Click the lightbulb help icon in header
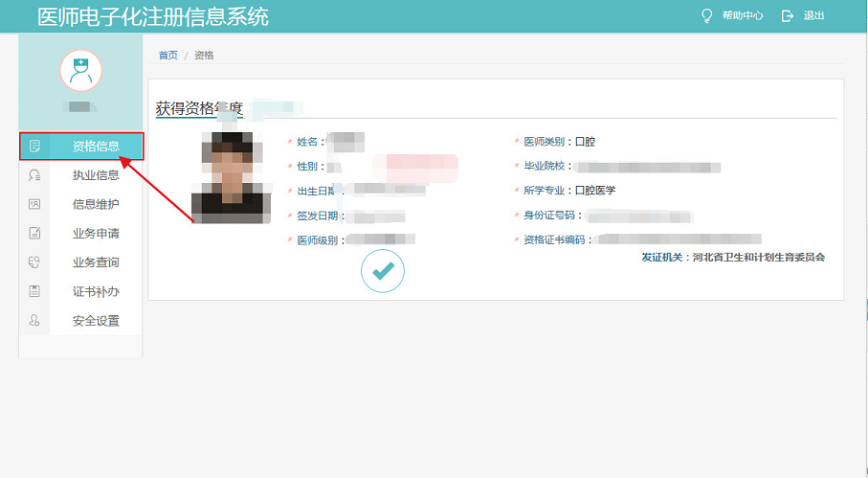This screenshot has height=478, width=868. 707,16
